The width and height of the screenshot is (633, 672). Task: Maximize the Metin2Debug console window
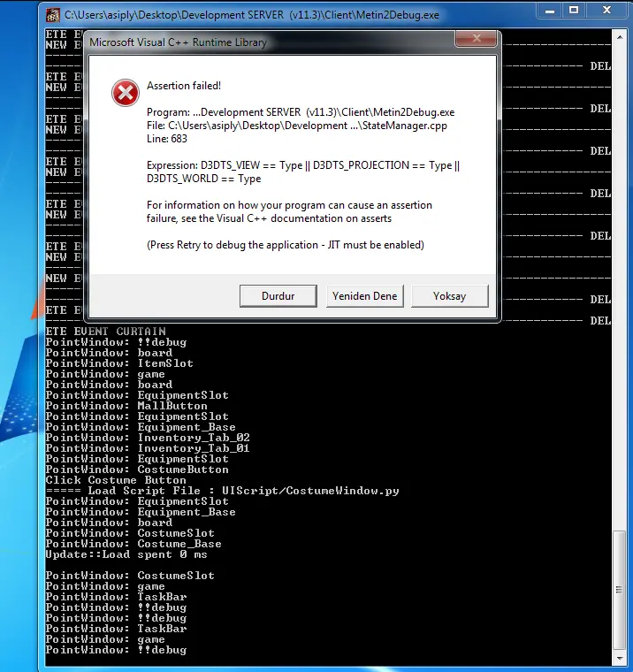point(574,11)
